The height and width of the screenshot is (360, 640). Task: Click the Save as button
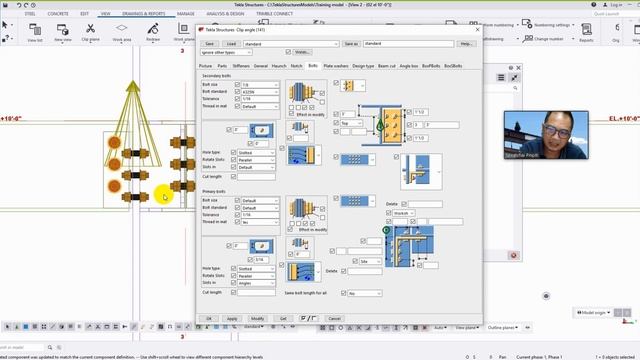coord(351,44)
